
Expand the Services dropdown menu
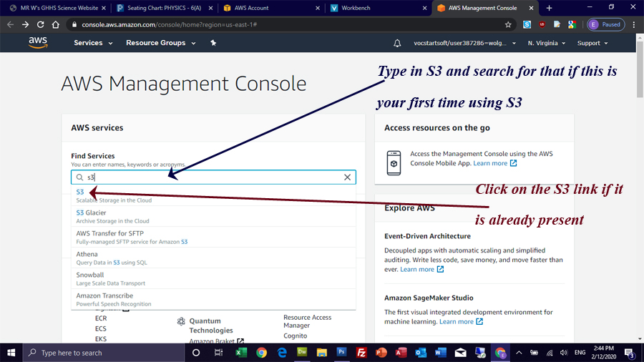pyautogui.click(x=93, y=43)
